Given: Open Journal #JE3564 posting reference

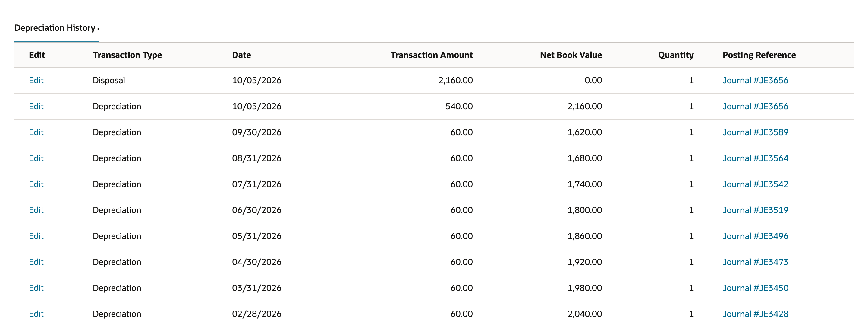Looking at the screenshot, I should pyautogui.click(x=755, y=158).
